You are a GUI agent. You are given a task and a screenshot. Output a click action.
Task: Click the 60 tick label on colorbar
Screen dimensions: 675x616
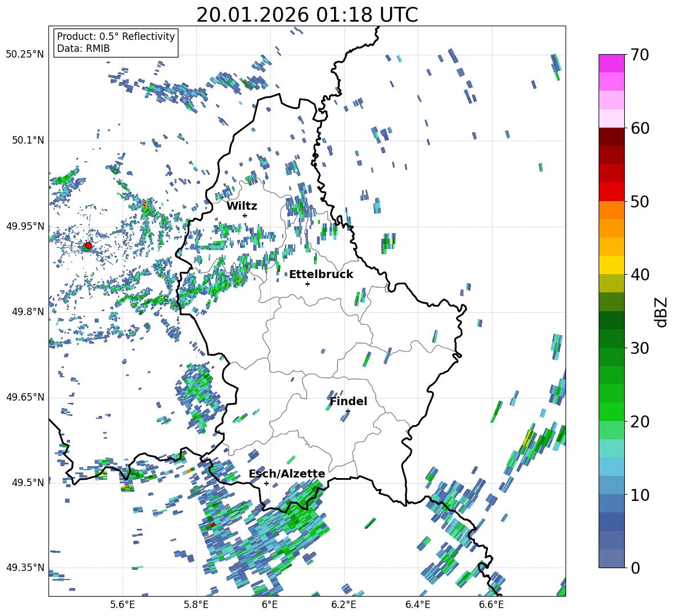click(x=640, y=128)
